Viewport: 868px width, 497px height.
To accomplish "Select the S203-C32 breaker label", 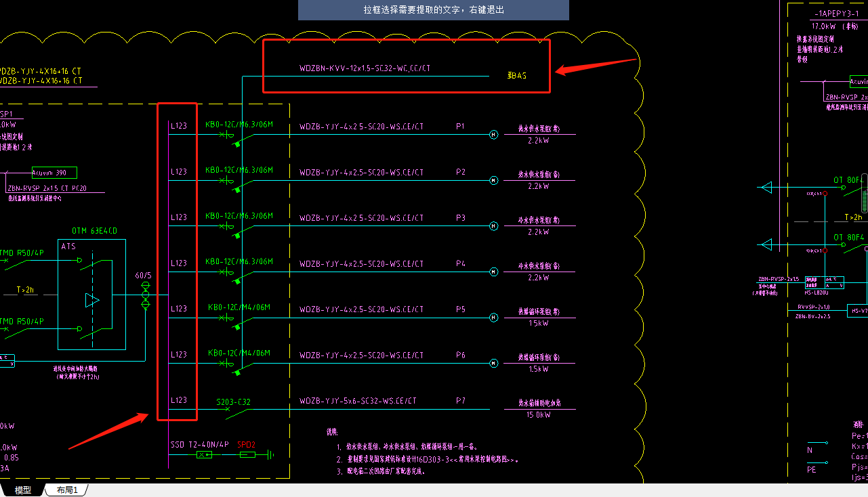I will click(234, 402).
